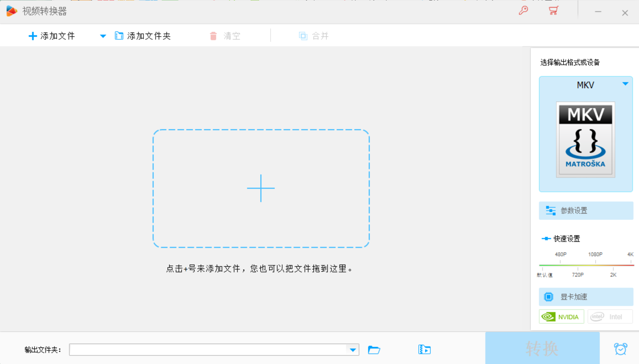Select 添加文件 from the toolbar
Image resolution: width=639 pixels, height=364 pixels.
click(52, 35)
